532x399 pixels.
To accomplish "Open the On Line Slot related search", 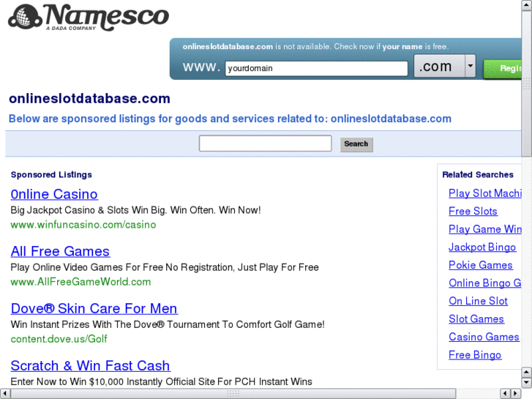I will (478, 301).
